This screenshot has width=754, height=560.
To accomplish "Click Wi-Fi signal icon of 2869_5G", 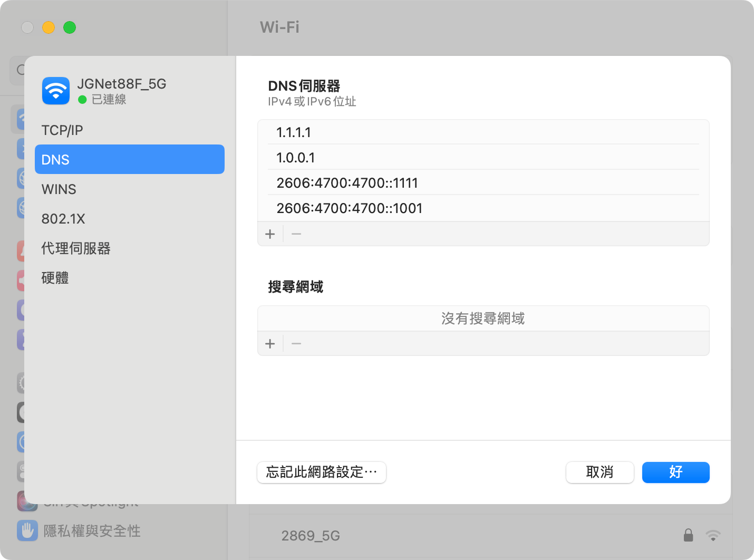I will coord(713,535).
